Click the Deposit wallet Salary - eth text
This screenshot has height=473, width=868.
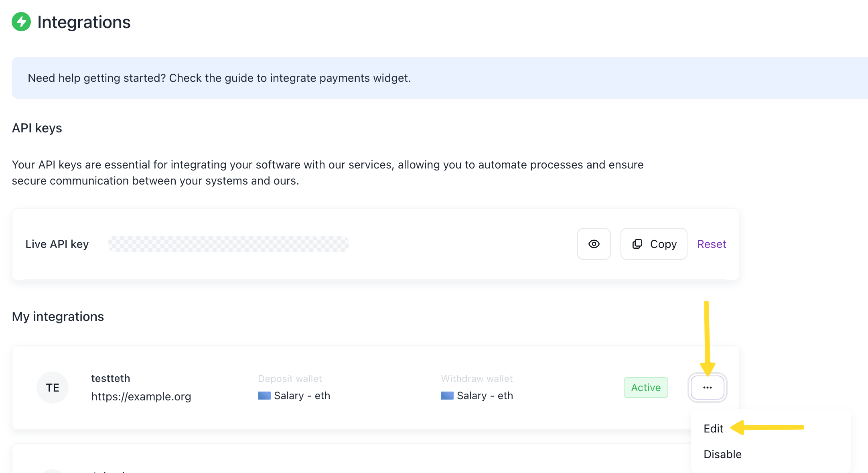(x=302, y=396)
